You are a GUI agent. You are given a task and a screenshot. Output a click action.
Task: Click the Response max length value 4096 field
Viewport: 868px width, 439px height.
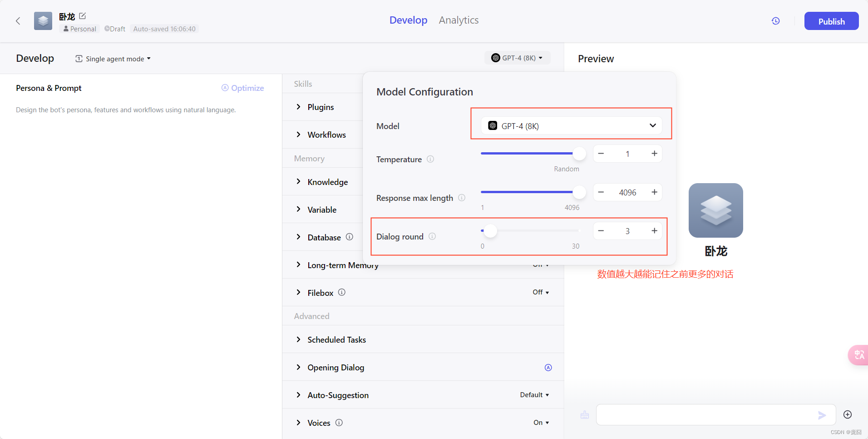[627, 192]
